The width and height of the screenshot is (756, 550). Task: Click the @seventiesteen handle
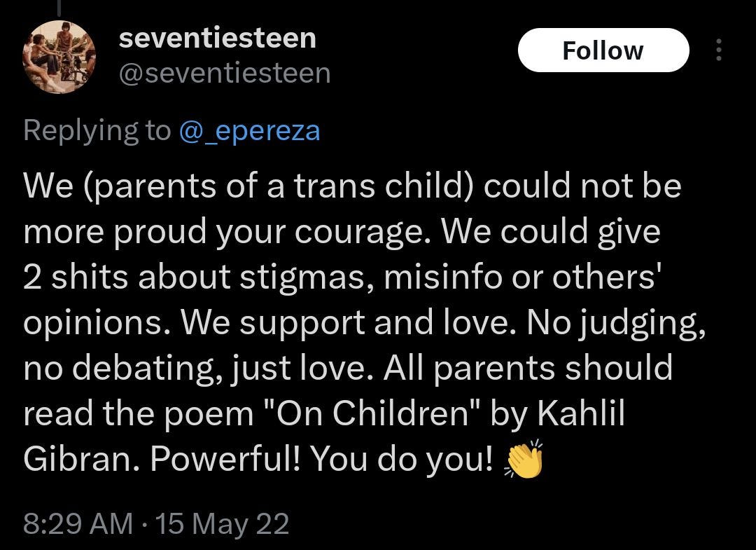click(x=225, y=74)
